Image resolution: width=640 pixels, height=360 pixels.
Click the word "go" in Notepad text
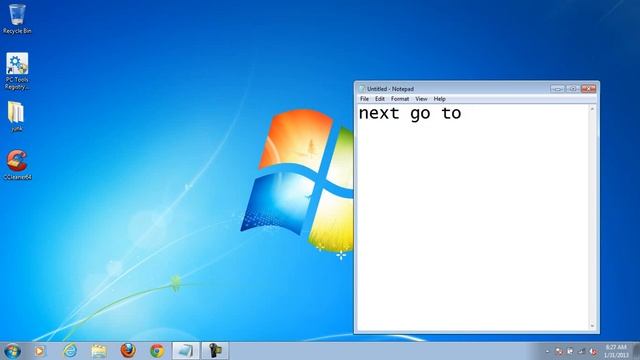[x=420, y=114]
